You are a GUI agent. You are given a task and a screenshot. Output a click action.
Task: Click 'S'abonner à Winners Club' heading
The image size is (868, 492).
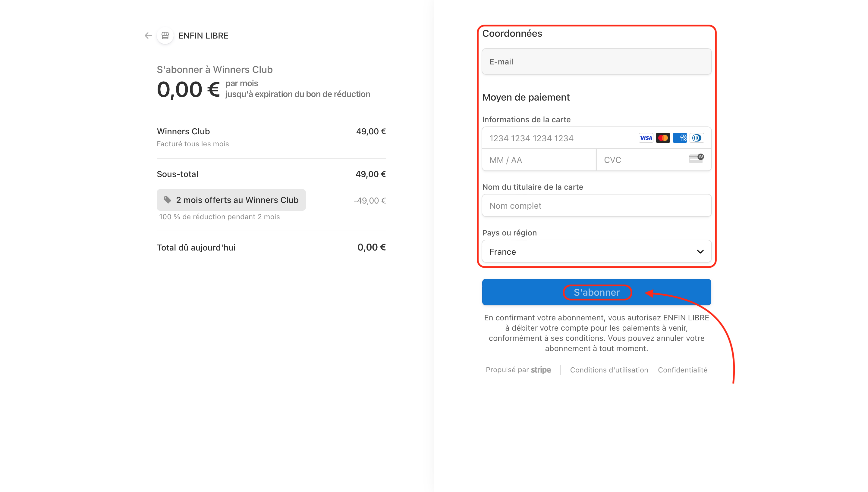[215, 70]
